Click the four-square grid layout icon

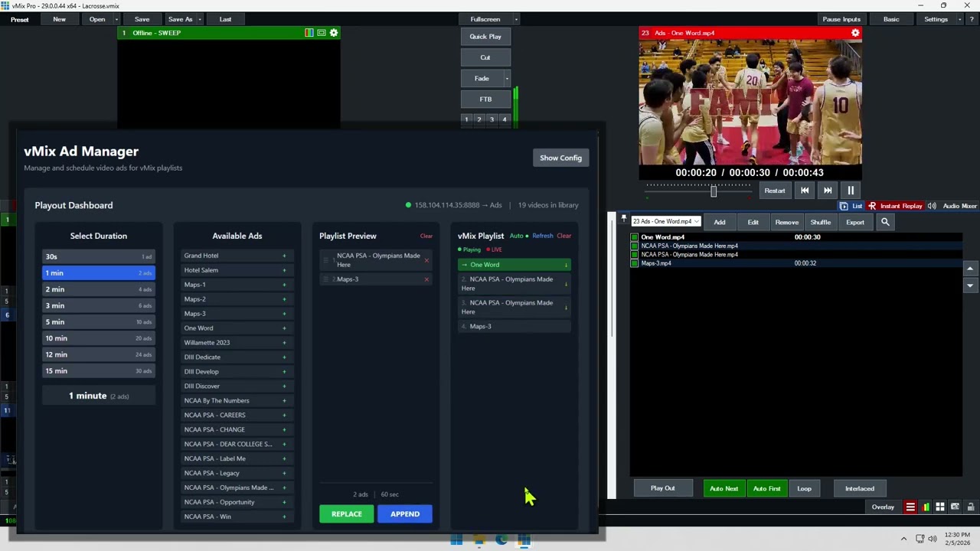click(x=940, y=507)
